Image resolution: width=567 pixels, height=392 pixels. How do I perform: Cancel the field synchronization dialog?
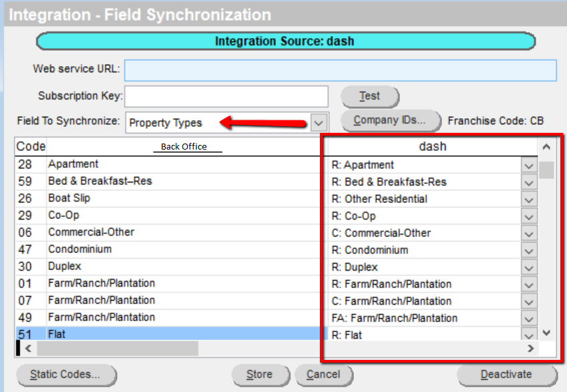coord(324,375)
